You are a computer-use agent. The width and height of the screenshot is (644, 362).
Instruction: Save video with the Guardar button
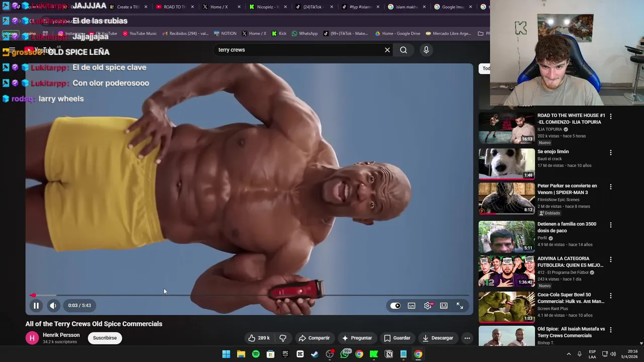click(x=397, y=338)
